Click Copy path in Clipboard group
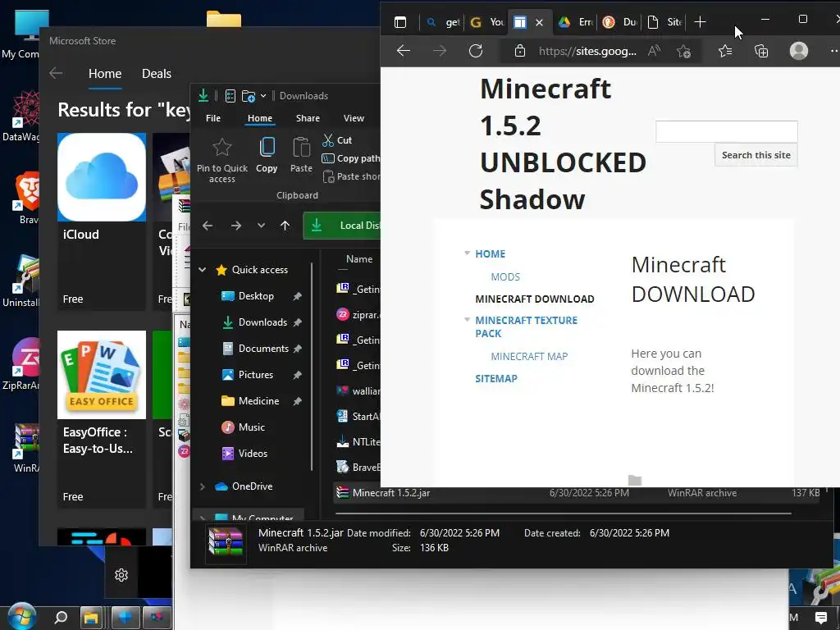The height and width of the screenshot is (630, 840). [x=350, y=158]
